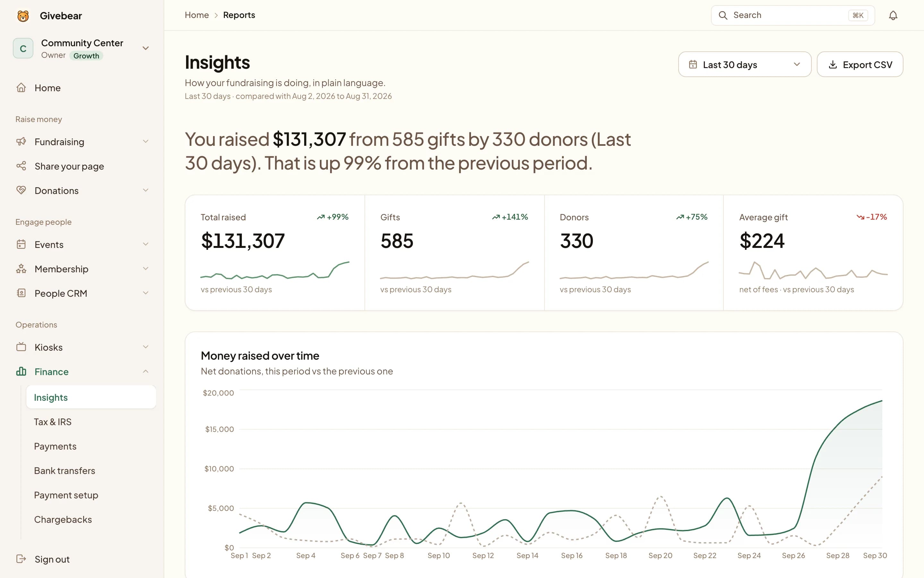This screenshot has width=924, height=578.
Task: Click the Community Center 'C' avatar
Action: [x=23, y=48]
